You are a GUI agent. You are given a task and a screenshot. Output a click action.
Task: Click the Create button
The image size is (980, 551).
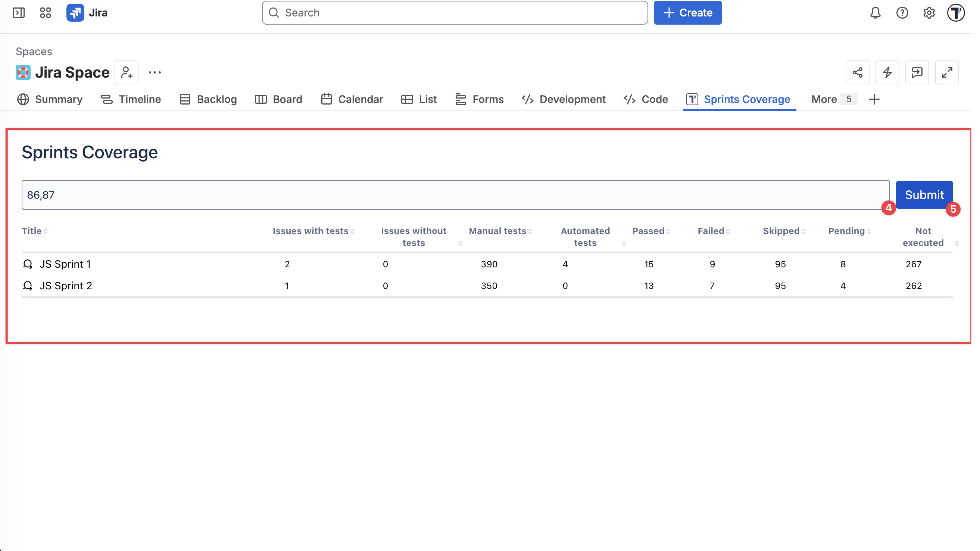pos(688,13)
